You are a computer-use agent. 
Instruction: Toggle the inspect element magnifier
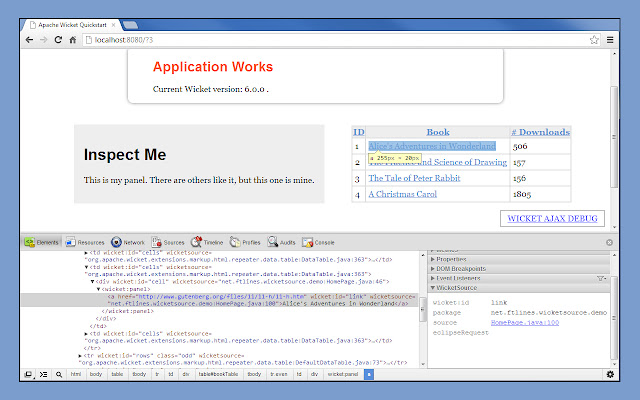(x=60, y=374)
